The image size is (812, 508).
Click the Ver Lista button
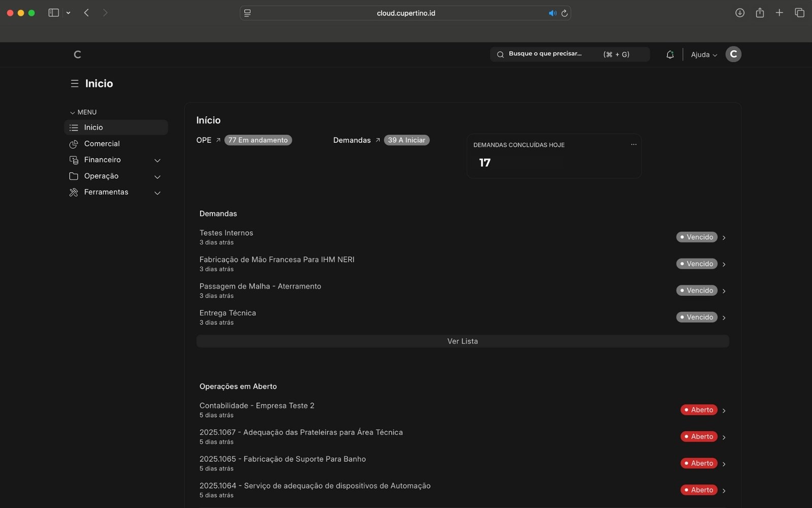(x=462, y=341)
